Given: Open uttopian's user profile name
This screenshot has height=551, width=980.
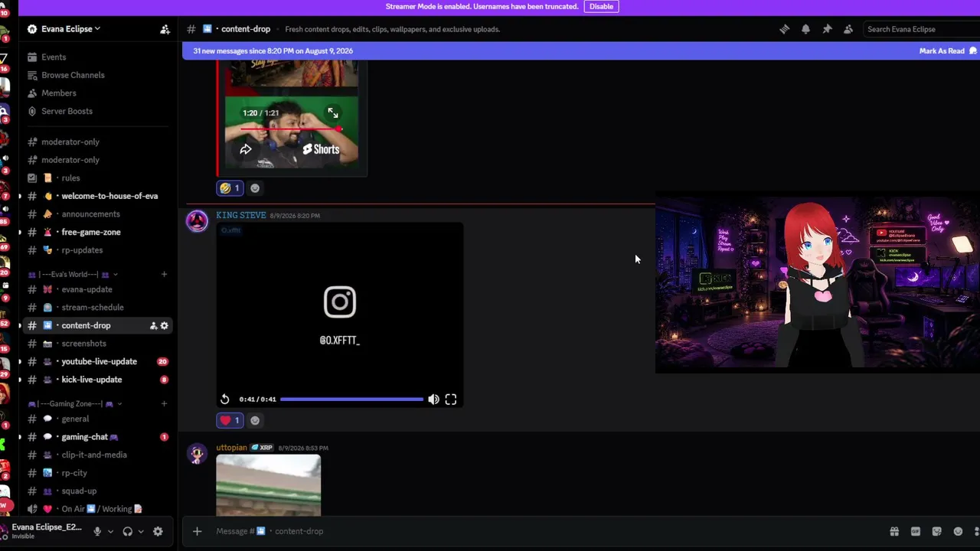Looking at the screenshot, I should tap(231, 448).
